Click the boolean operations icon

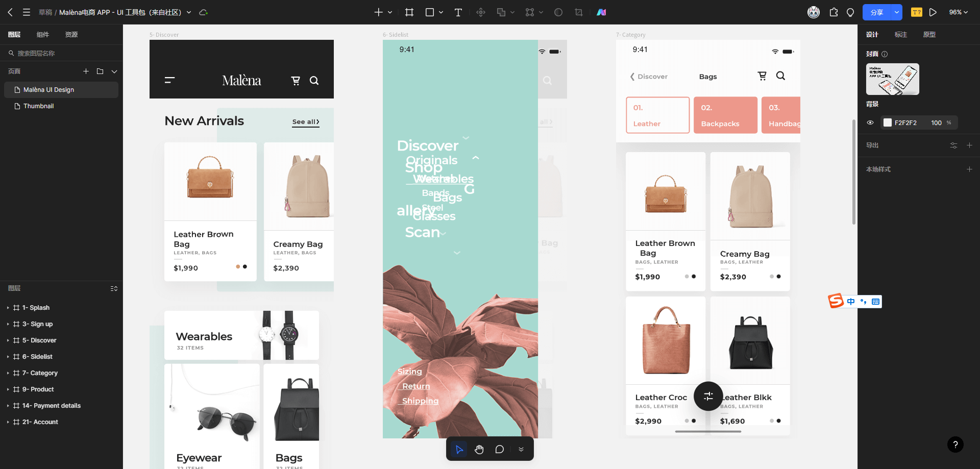tap(501, 12)
